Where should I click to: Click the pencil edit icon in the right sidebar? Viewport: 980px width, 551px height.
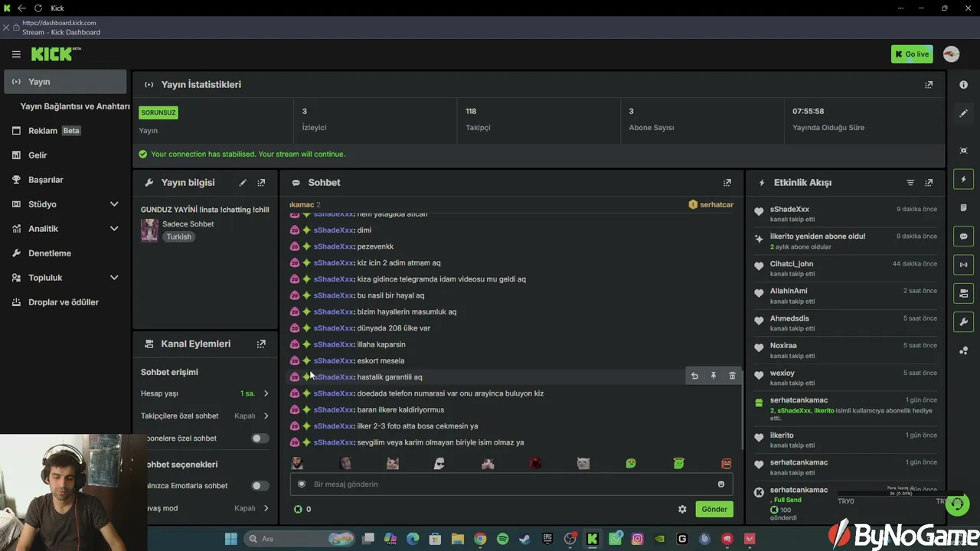pyautogui.click(x=964, y=113)
